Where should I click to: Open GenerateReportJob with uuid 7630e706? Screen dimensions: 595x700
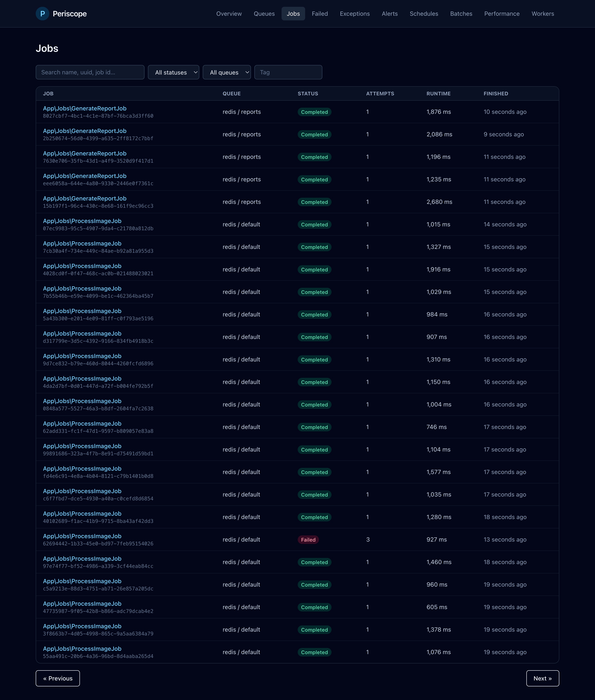pyautogui.click(x=85, y=153)
